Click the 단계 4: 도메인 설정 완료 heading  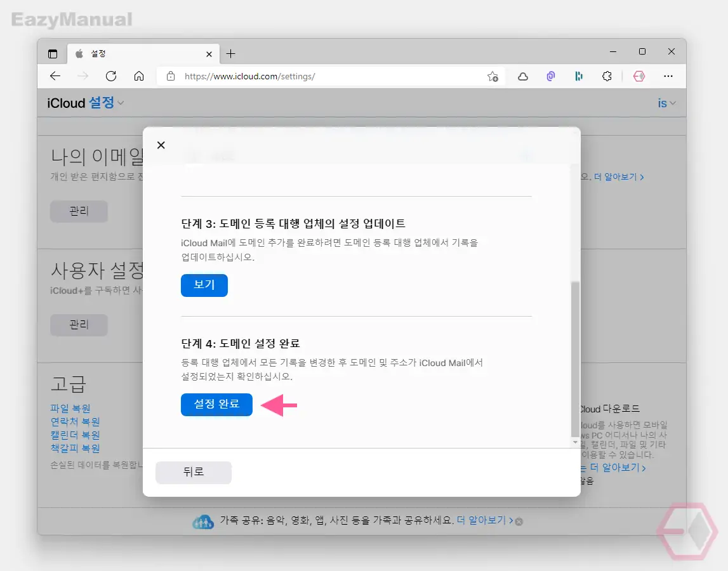tap(241, 343)
